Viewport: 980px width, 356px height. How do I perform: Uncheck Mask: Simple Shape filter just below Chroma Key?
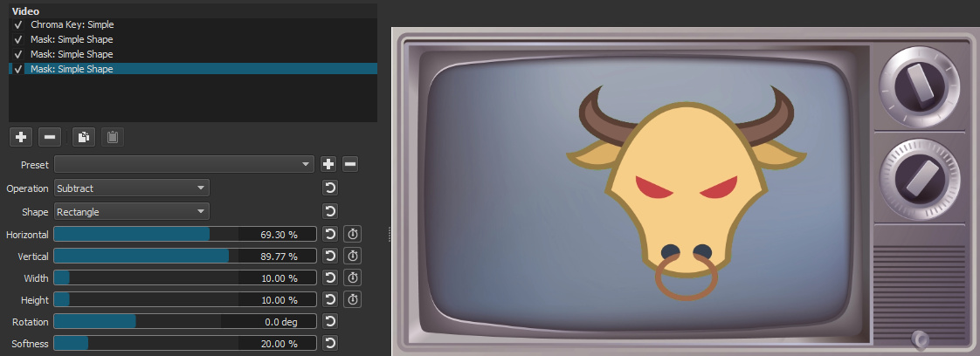(x=18, y=39)
